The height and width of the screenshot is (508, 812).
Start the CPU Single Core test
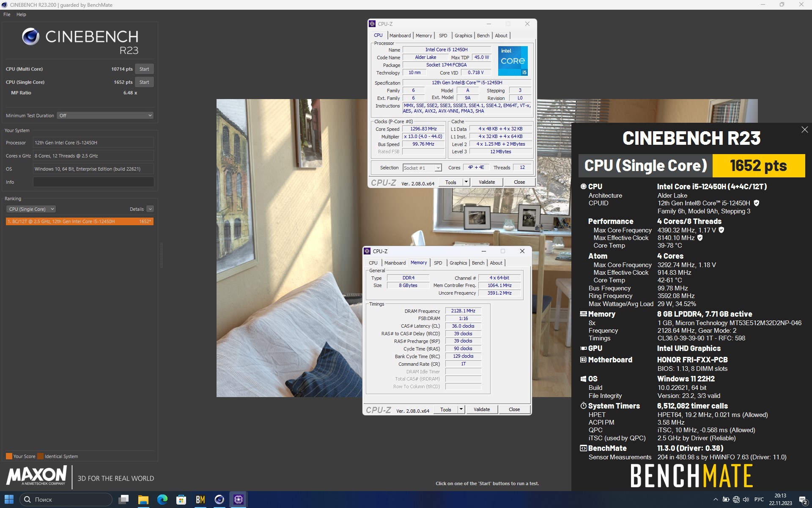(x=144, y=82)
